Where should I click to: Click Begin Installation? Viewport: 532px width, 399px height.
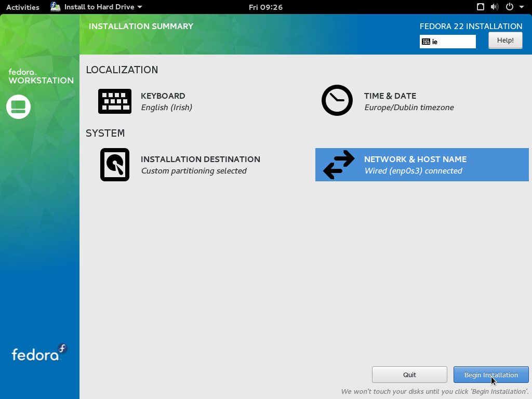[491, 375]
